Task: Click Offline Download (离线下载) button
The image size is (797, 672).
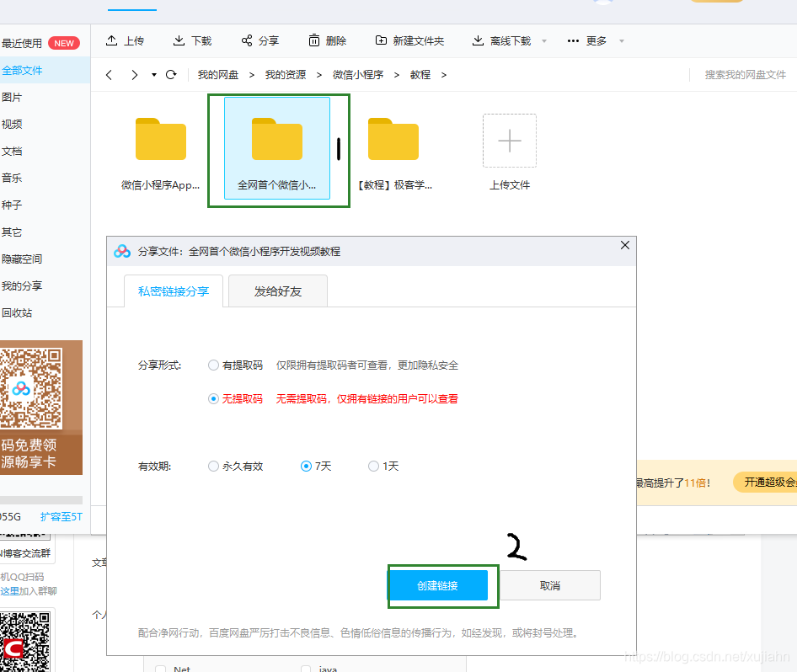Action: point(501,40)
